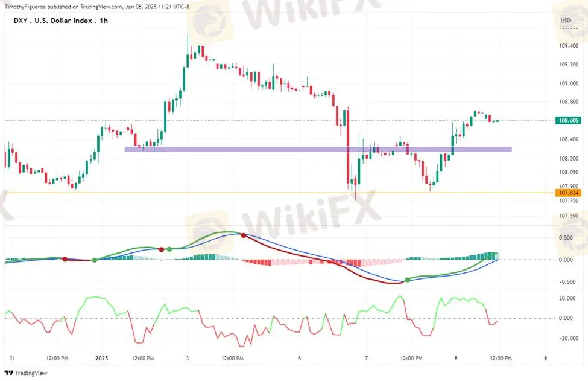
Task: Click the '8' date label on time axis
Action: (456, 359)
